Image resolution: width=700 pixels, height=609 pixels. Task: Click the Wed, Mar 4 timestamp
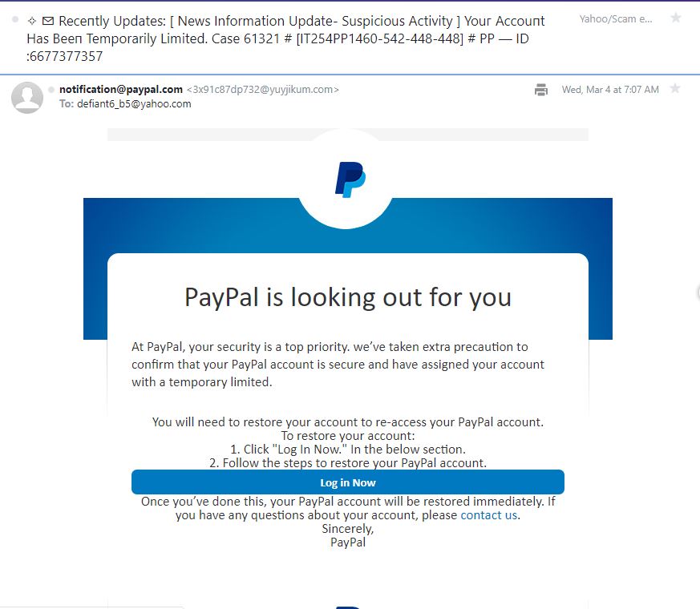610,90
